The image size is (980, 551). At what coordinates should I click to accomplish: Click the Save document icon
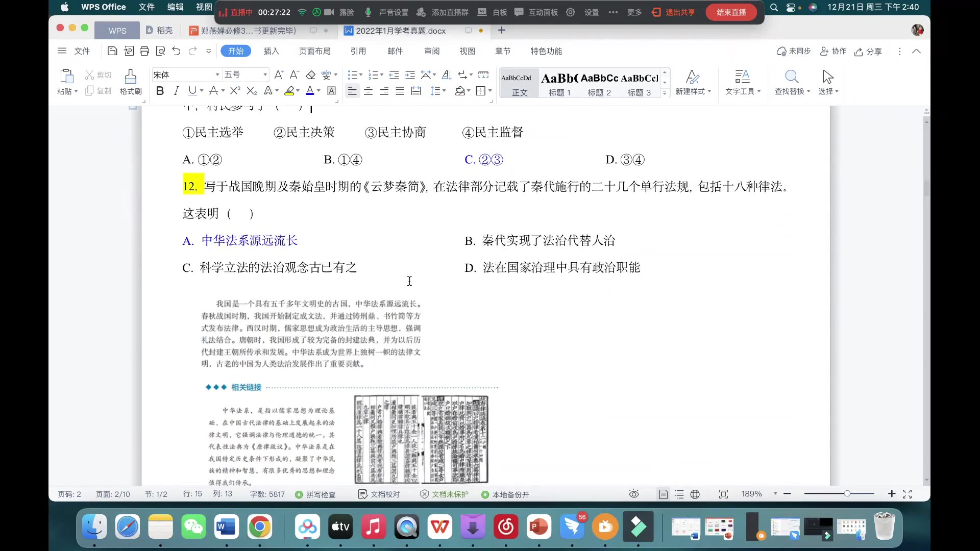pyautogui.click(x=112, y=51)
